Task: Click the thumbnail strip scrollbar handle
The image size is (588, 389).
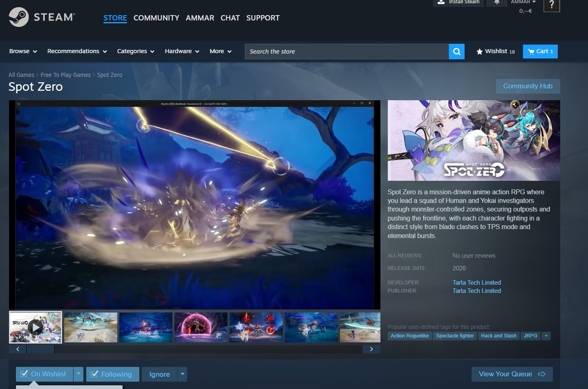Action: [40, 349]
